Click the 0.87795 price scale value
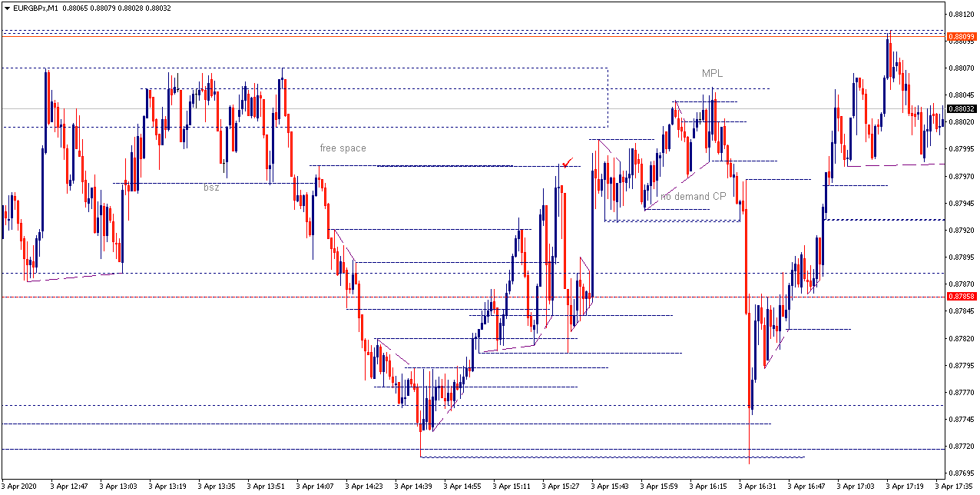Image resolution: width=980 pixels, height=495 pixels. (962, 366)
